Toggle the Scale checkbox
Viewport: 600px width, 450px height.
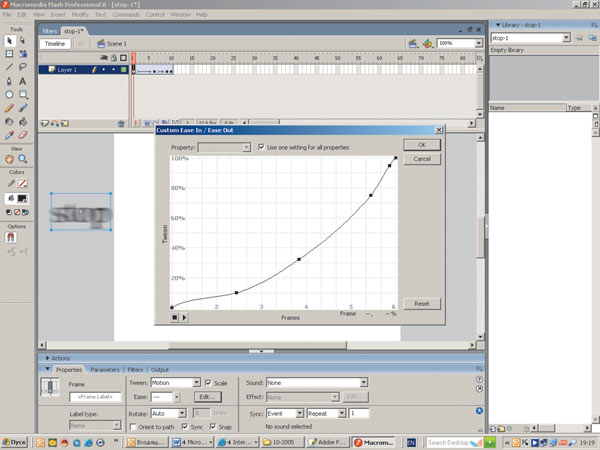(x=208, y=383)
